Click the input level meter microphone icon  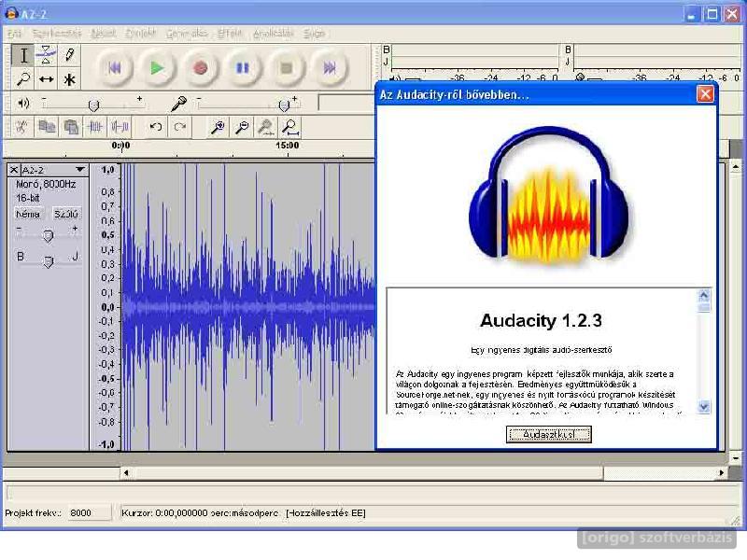(580, 77)
